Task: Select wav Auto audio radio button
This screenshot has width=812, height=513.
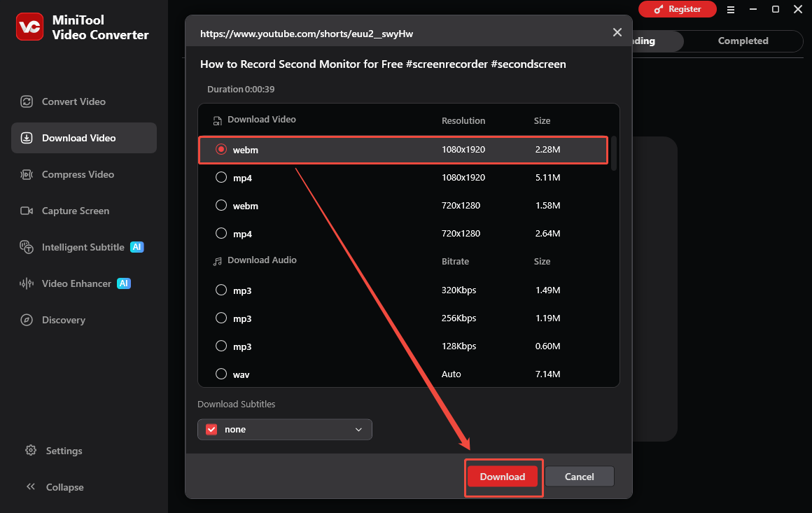Action: point(221,374)
